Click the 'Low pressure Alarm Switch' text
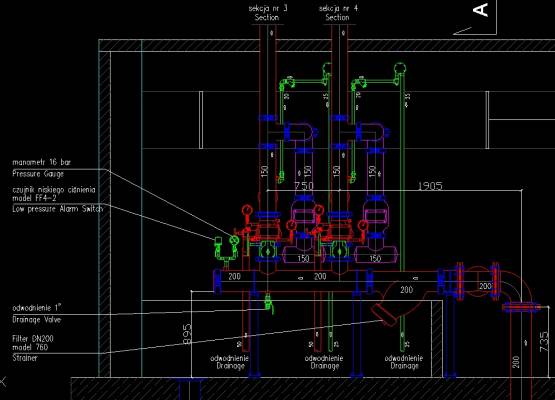This screenshot has width=555, height=400. [x=58, y=209]
